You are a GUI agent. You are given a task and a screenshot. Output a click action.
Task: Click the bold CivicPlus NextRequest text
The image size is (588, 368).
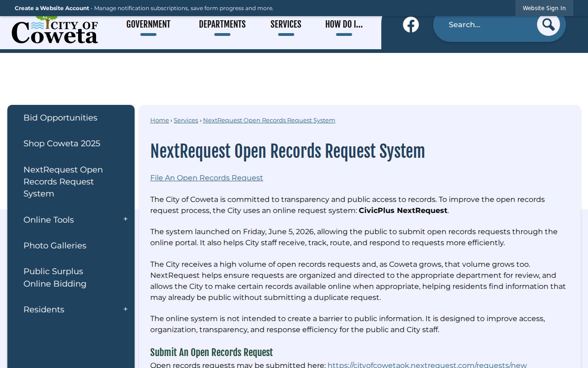point(403,211)
